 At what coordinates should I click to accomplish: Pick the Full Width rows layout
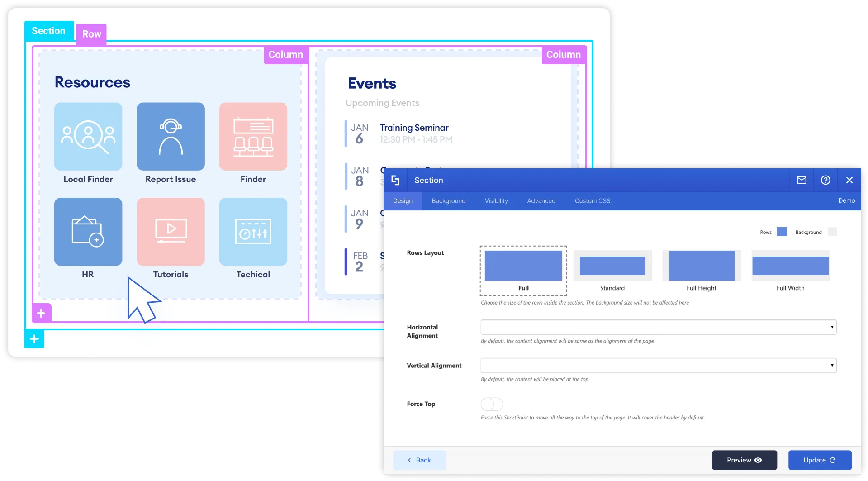tap(790, 271)
